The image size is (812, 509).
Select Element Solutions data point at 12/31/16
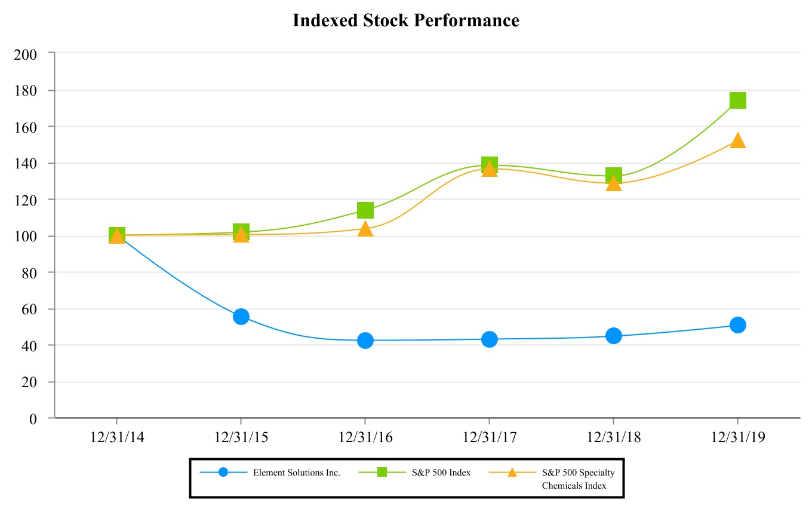(365, 341)
